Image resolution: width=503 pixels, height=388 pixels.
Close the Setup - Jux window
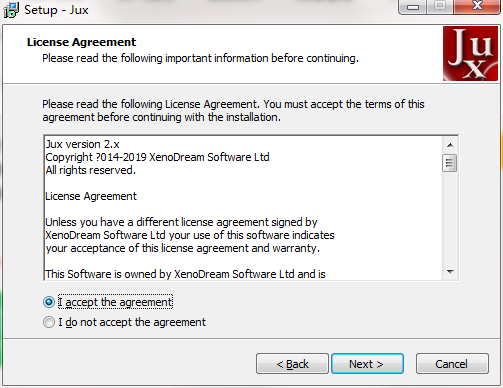click(477, 6)
